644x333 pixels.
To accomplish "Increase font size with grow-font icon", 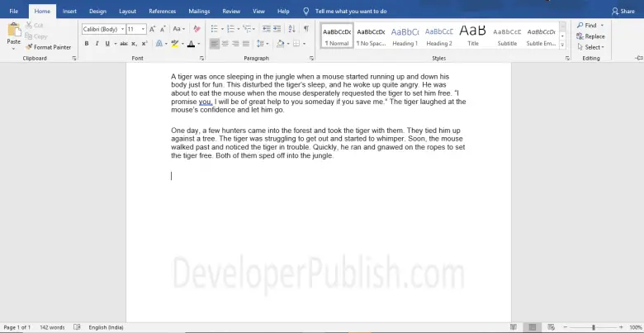I will tap(153, 29).
